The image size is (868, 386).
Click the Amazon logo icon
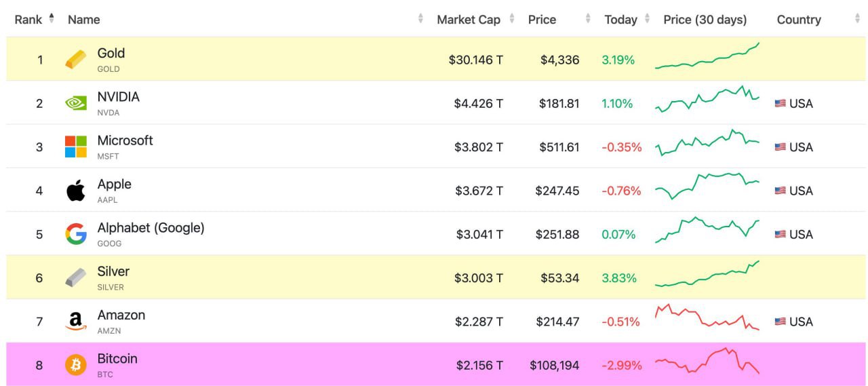[x=76, y=322]
